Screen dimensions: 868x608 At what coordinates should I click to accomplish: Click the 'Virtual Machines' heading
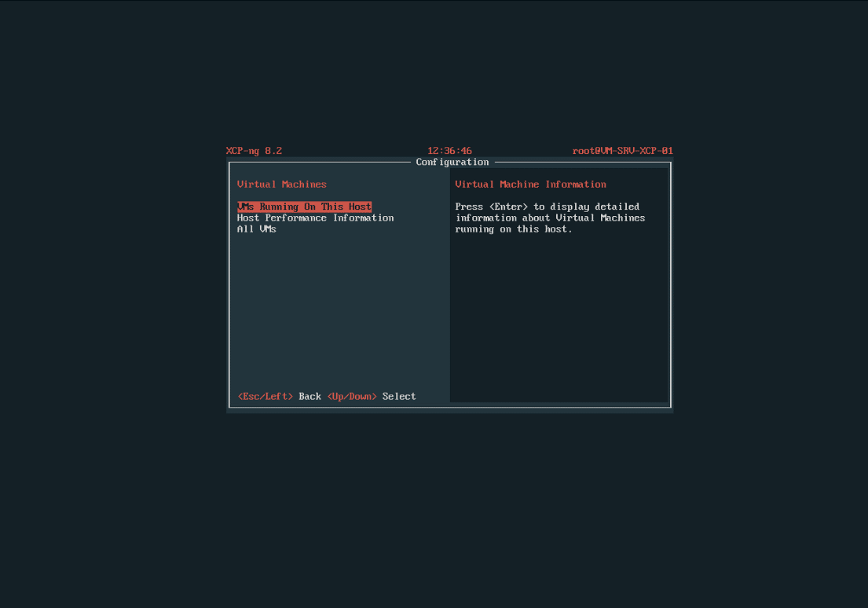tap(282, 185)
